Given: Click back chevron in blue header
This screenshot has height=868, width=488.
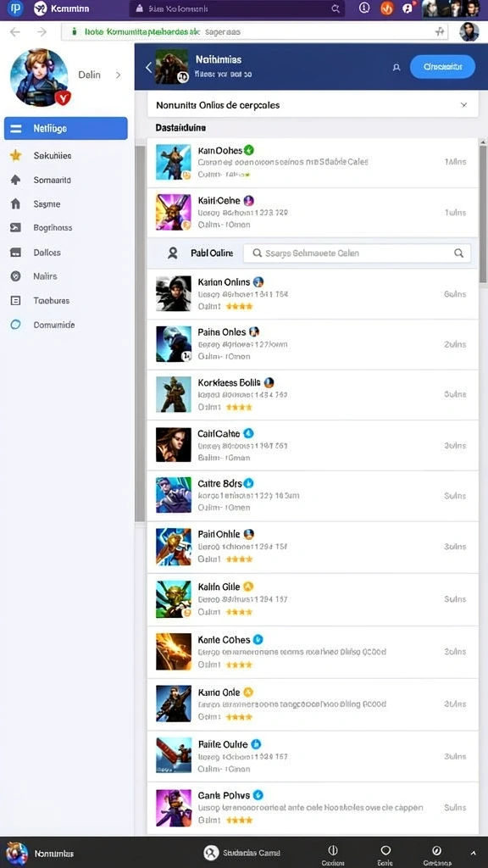Looking at the screenshot, I should [x=148, y=67].
